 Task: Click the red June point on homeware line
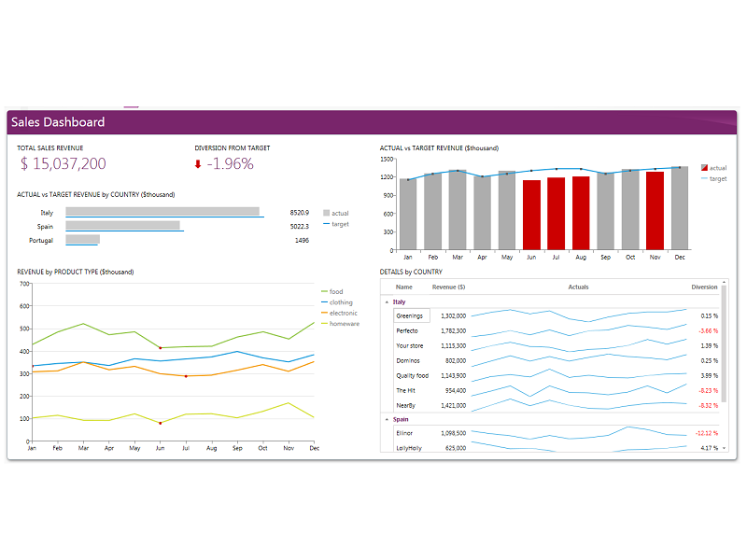click(x=161, y=423)
